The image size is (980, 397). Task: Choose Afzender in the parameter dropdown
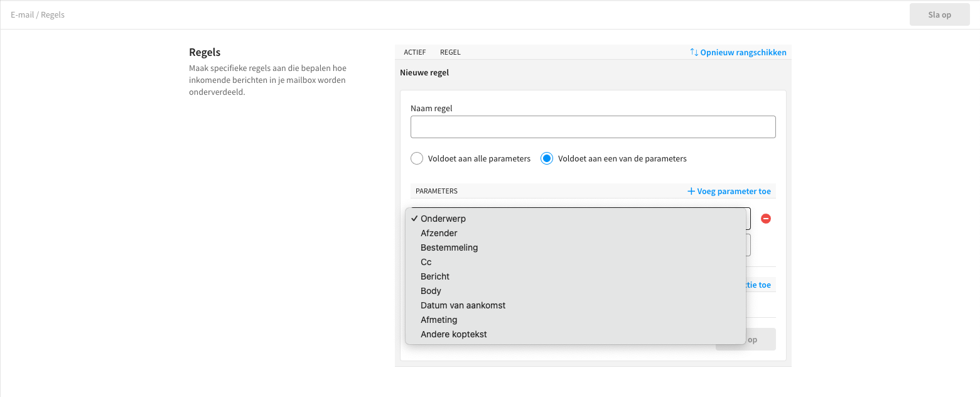[x=439, y=233]
